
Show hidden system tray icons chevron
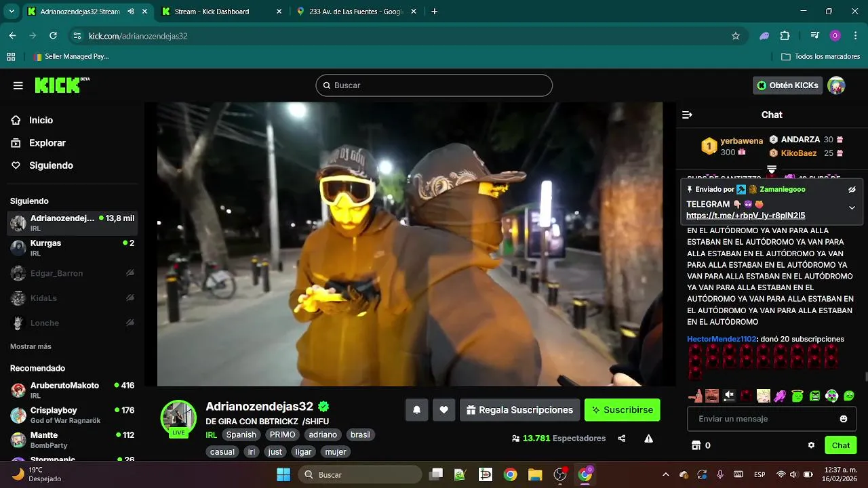pos(665,474)
